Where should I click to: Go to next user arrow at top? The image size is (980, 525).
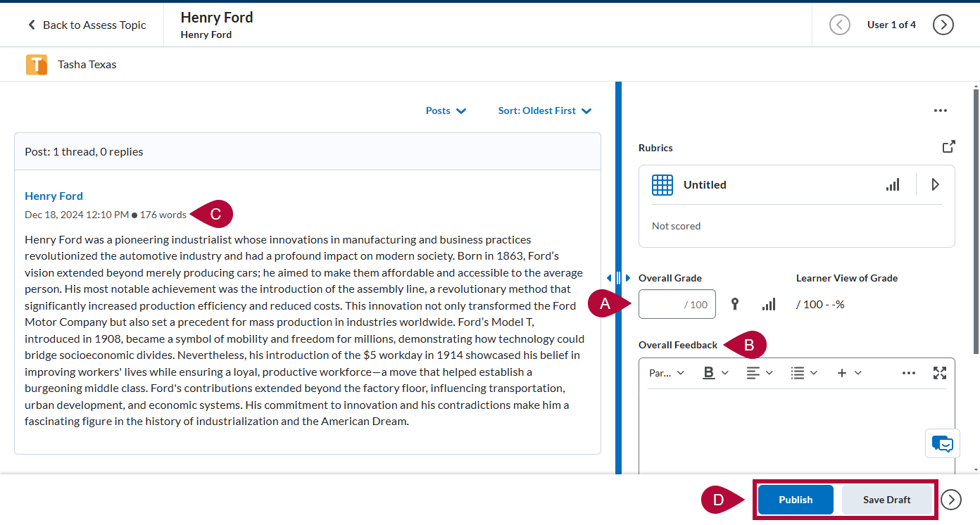[x=943, y=25]
